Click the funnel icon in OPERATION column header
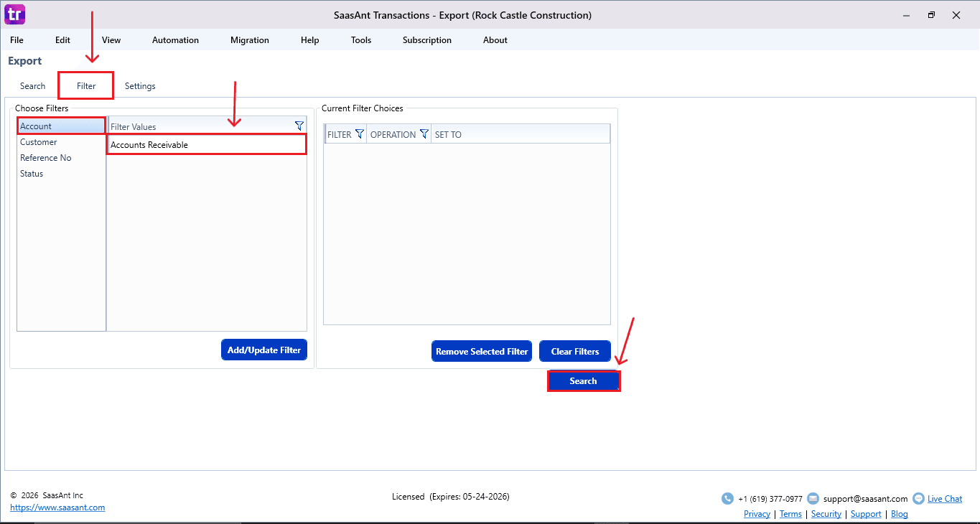Screen dimensions: 980x524 tap(424, 134)
